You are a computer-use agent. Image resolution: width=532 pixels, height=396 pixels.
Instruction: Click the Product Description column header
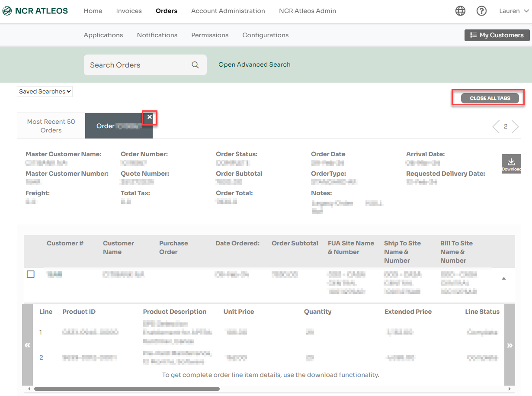175,312
